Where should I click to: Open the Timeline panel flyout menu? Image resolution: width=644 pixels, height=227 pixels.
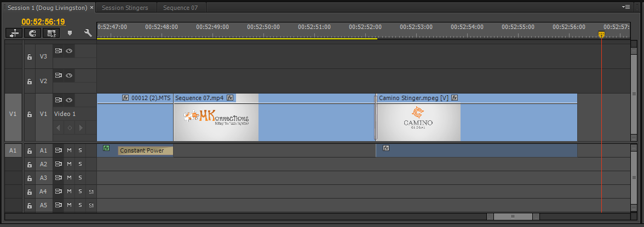626,7
